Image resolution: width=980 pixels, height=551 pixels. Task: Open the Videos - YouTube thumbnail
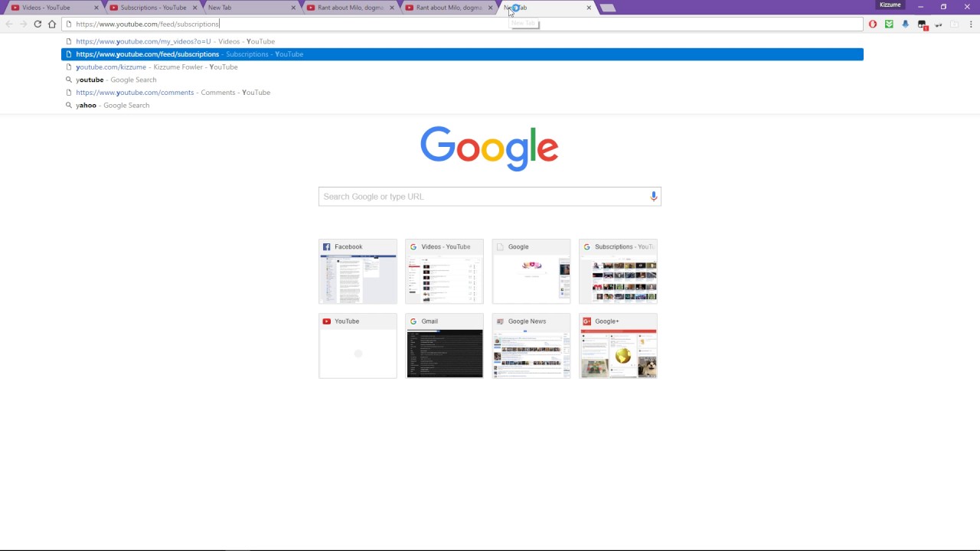click(x=444, y=272)
